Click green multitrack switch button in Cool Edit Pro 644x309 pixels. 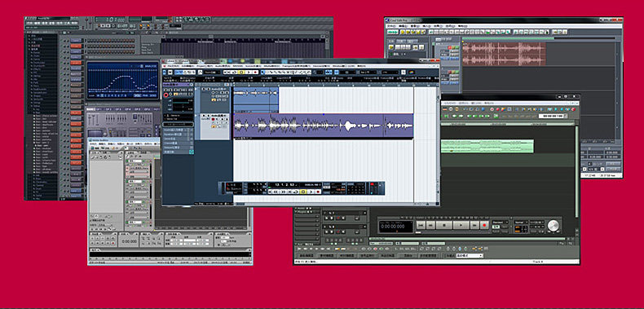click(x=393, y=32)
